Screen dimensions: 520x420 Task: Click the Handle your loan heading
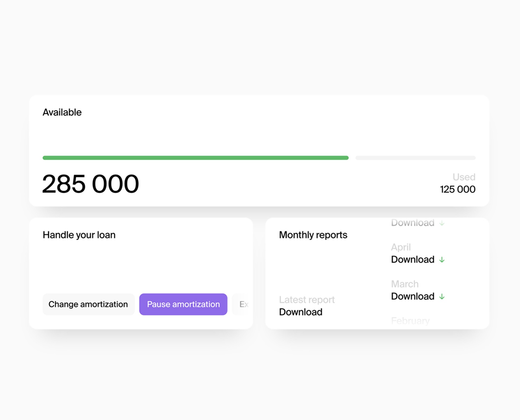[79, 235]
